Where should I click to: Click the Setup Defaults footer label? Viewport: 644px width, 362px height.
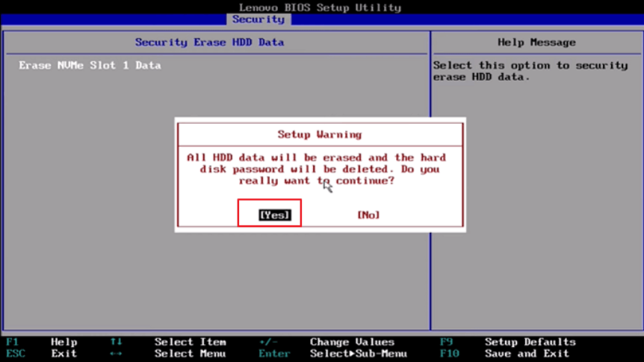click(530, 342)
